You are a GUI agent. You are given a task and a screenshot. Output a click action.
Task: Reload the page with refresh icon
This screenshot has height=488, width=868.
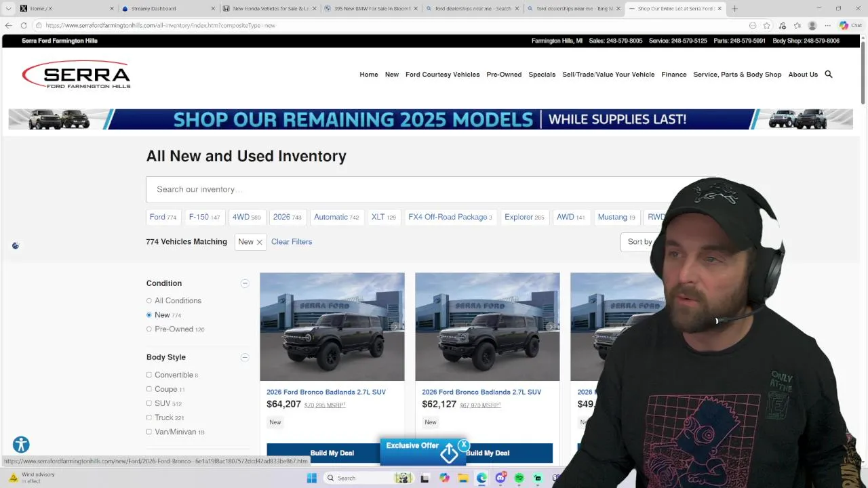point(24,25)
